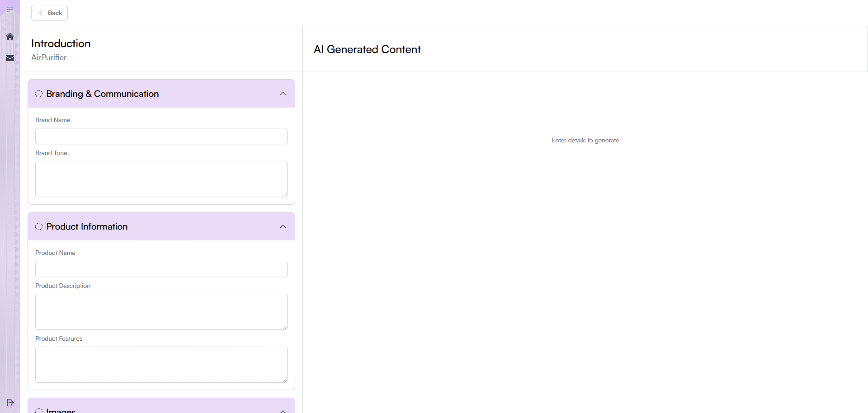The height and width of the screenshot is (413, 868).
Task: Open the mail icon in sidebar
Action: click(10, 58)
